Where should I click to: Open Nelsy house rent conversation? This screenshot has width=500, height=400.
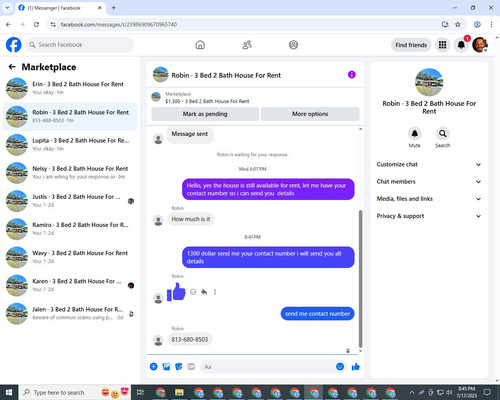[70, 173]
